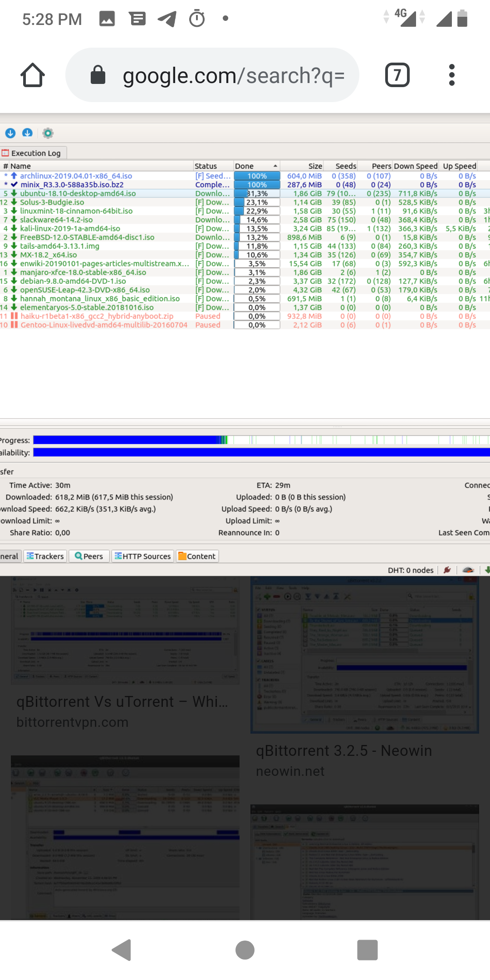Tap the settings gear icon in toolbar

[48, 133]
